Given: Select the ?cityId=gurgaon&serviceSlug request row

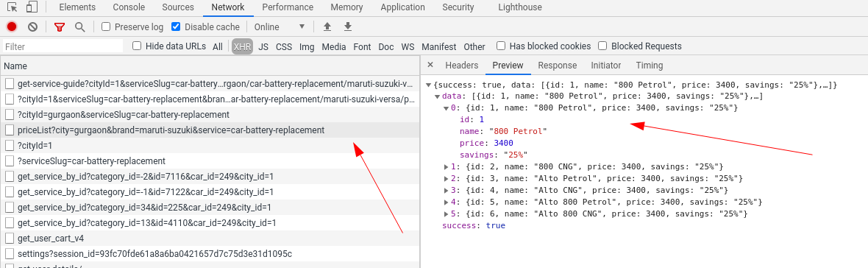Looking at the screenshot, I should (210, 115).
